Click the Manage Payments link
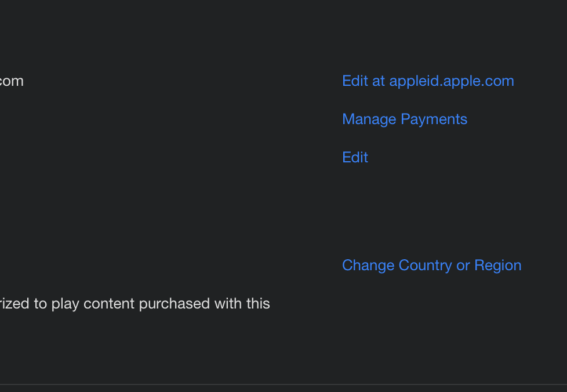Screen dimensions: 567x392 click(405, 119)
